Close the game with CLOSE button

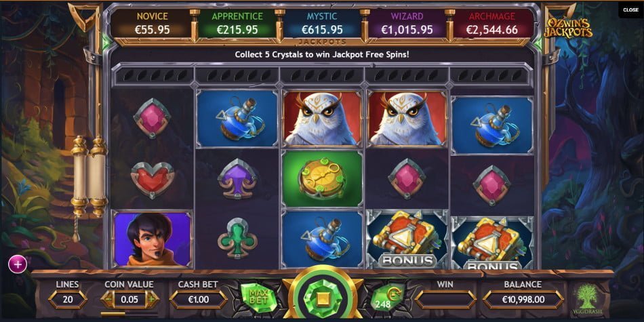631,10
